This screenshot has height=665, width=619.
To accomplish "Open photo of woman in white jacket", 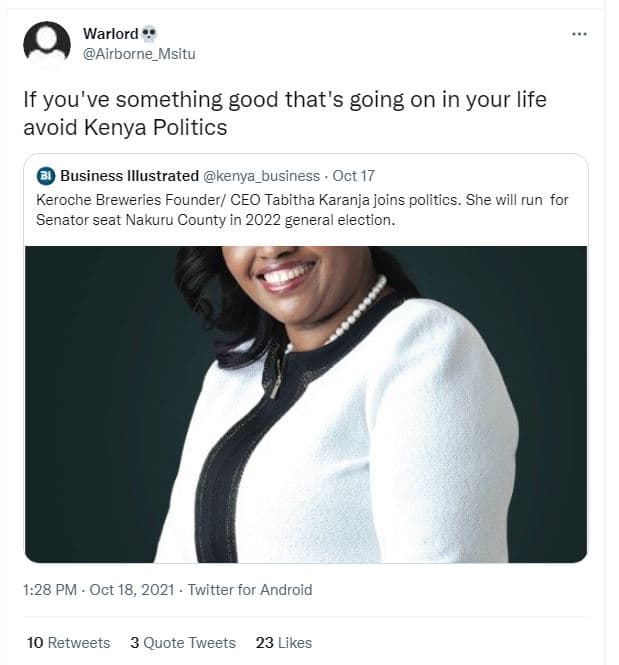I will tap(306, 420).
